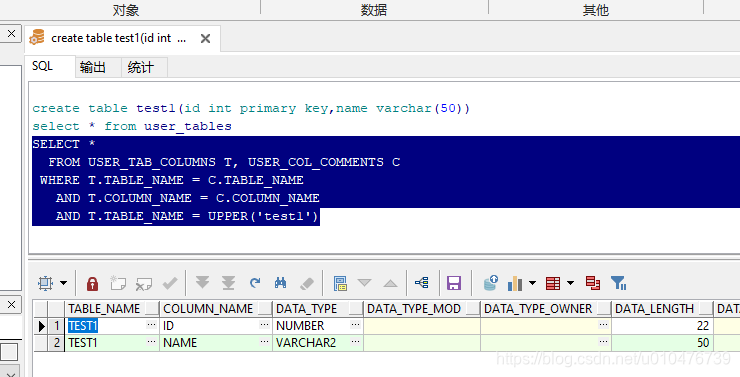This screenshot has height=377, width=740.
Task: Click the export query results database icon
Action: (491, 283)
